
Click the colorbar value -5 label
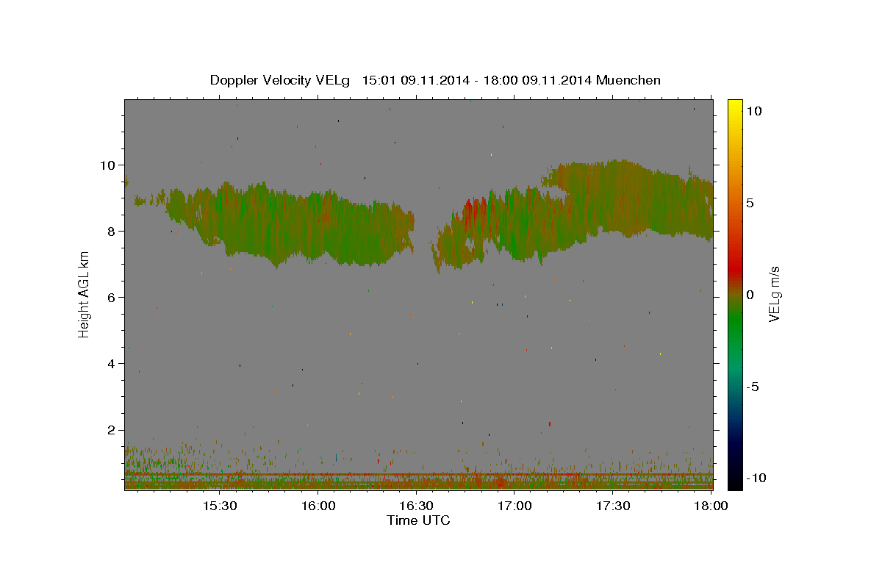pyautogui.click(x=752, y=387)
